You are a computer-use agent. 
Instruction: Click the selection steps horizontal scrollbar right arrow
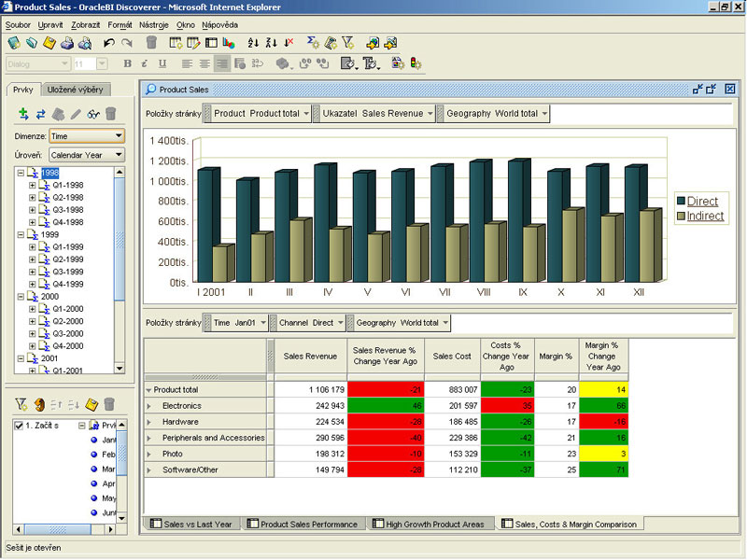(x=110, y=529)
